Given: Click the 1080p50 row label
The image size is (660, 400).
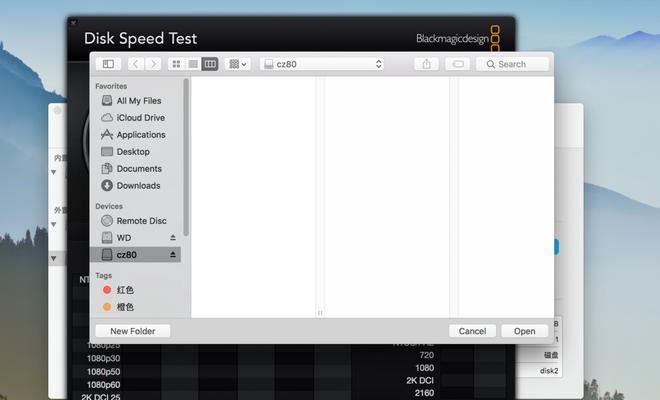Looking at the screenshot, I should [x=103, y=372].
